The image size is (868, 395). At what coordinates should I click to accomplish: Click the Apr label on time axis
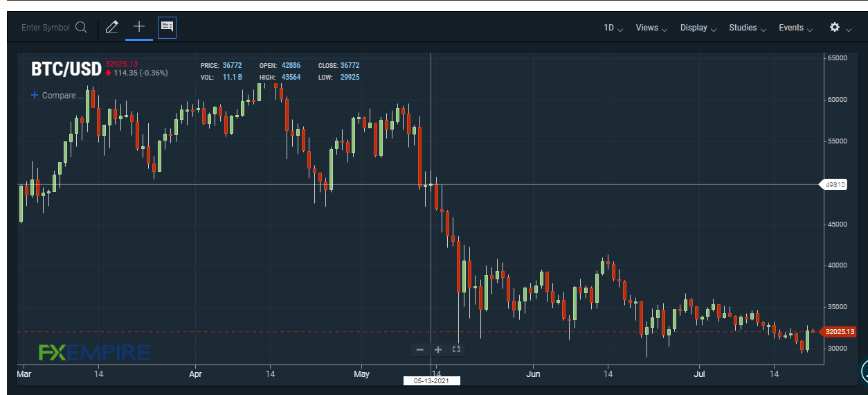pos(195,374)
